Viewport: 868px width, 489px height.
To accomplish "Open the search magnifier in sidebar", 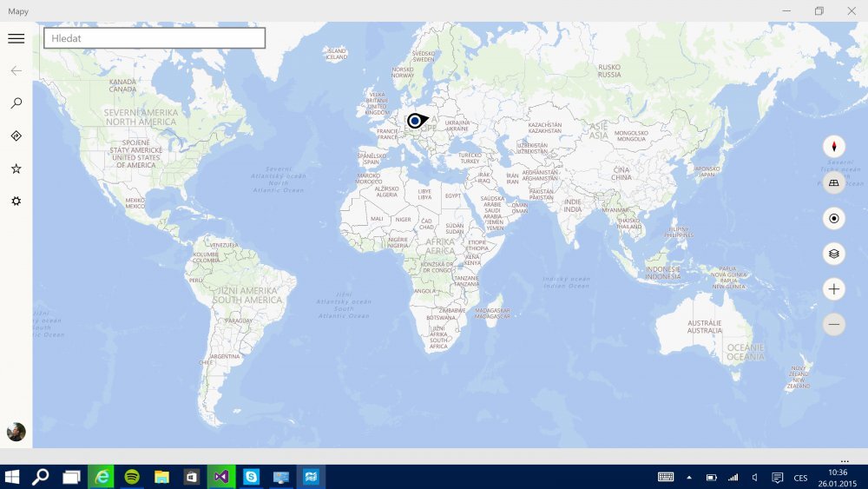I will pos(16,103).
